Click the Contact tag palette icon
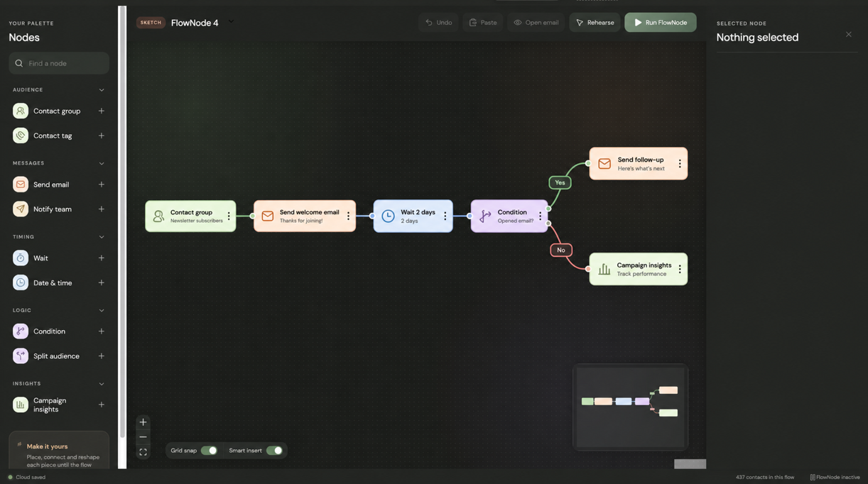Screen dimensions: 868x484 click(x=21, y=136)
